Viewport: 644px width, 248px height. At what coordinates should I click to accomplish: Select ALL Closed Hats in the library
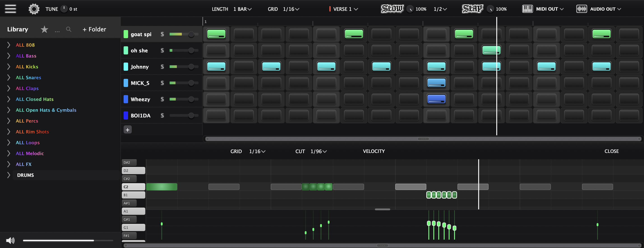(35, 99)
